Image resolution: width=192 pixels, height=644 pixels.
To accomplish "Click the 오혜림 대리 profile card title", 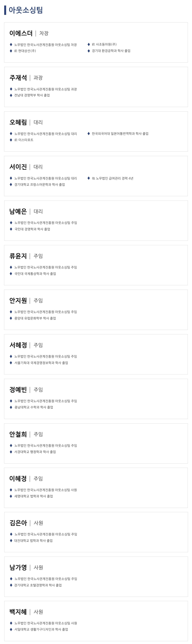I will point(26,122).
